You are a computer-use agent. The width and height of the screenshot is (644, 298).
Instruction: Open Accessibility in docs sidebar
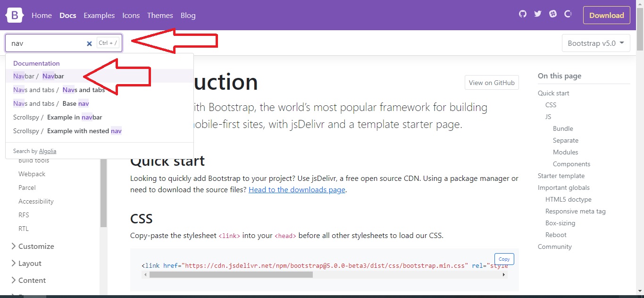[x=36, y=201]
